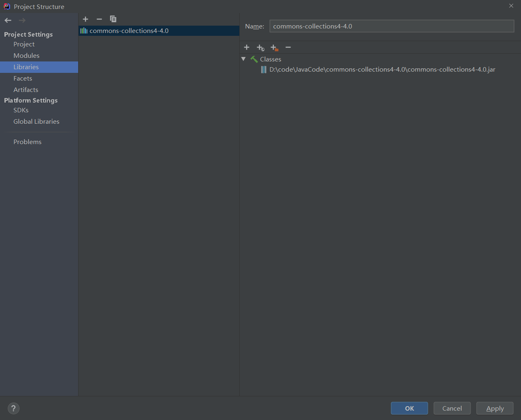Open Global Libraries page
This screenshot has width=521, height=420.
pos(36,121)
